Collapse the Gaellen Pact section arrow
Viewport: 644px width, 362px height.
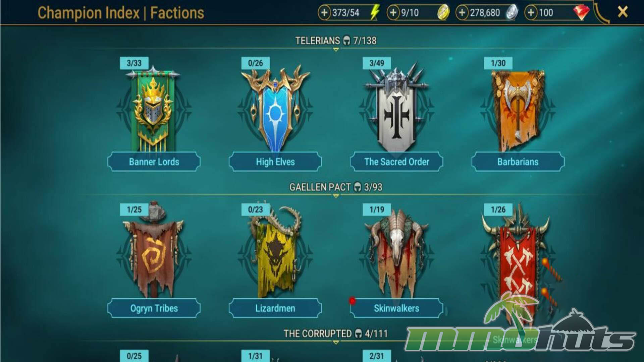[x=336, y=196]
